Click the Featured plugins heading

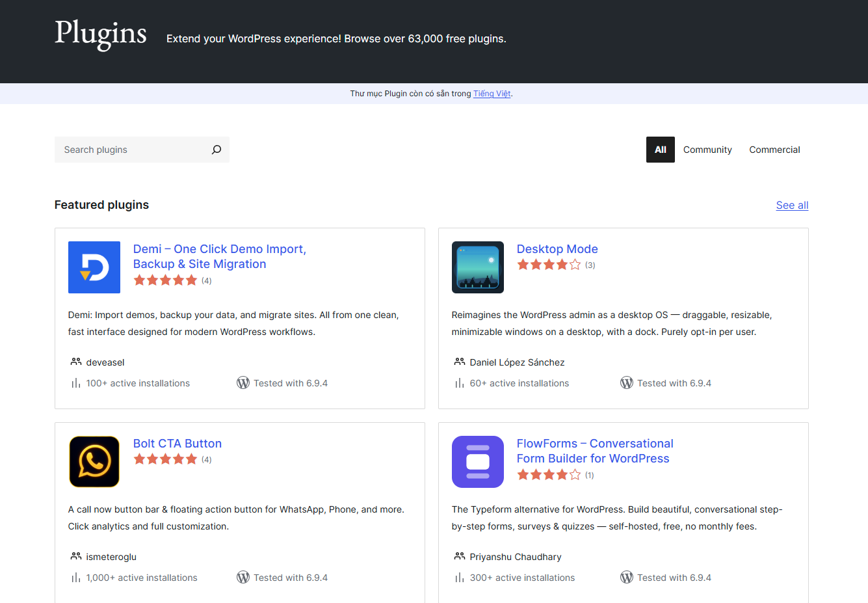coord(101,205)
